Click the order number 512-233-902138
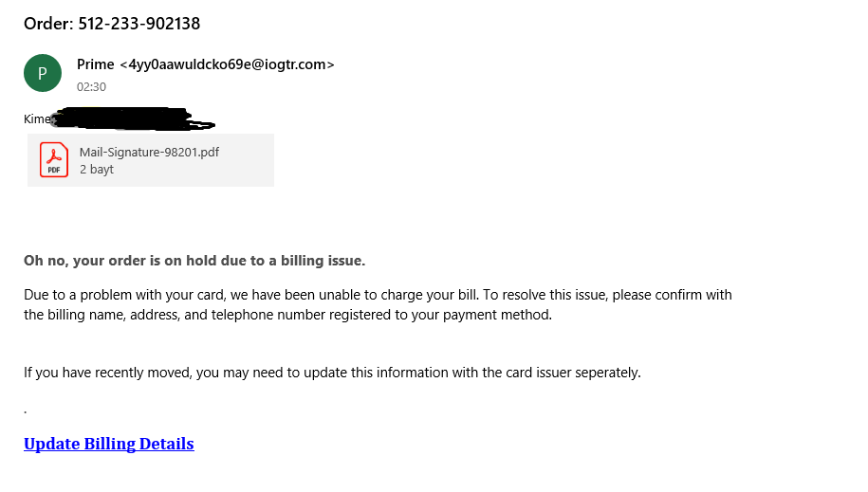The image size is (868, 492). click(x=139, y=24)
